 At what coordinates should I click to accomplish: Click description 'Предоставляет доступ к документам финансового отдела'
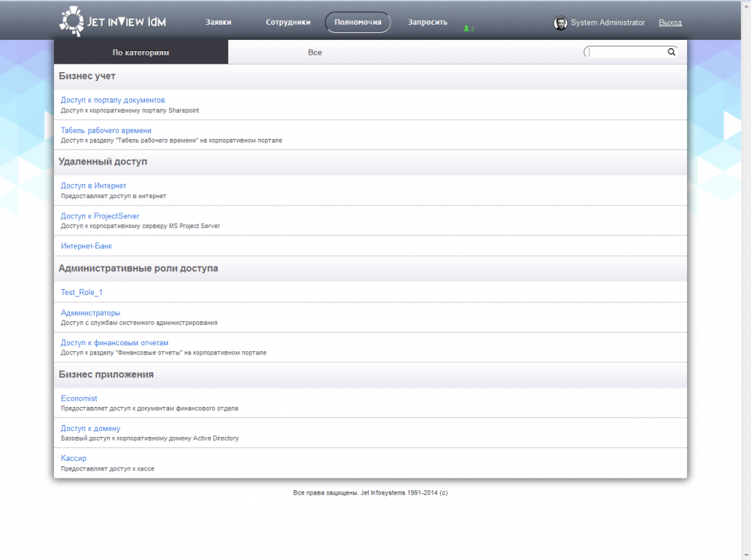pos(149,409)
